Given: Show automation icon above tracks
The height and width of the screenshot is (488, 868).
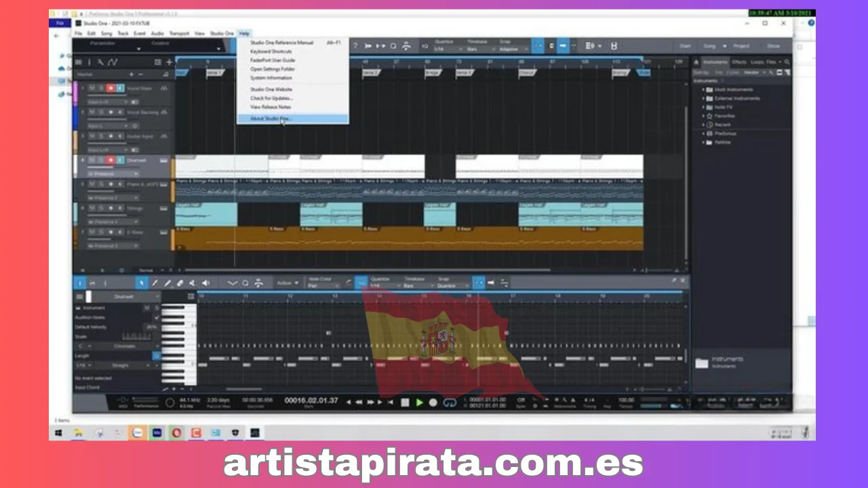Looking at the screenshot, I should pyautogui.click(x=113, y=62).
